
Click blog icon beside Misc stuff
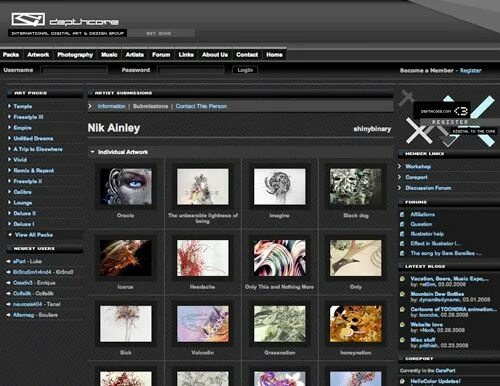pyautogui.click(x=402, y=340)
